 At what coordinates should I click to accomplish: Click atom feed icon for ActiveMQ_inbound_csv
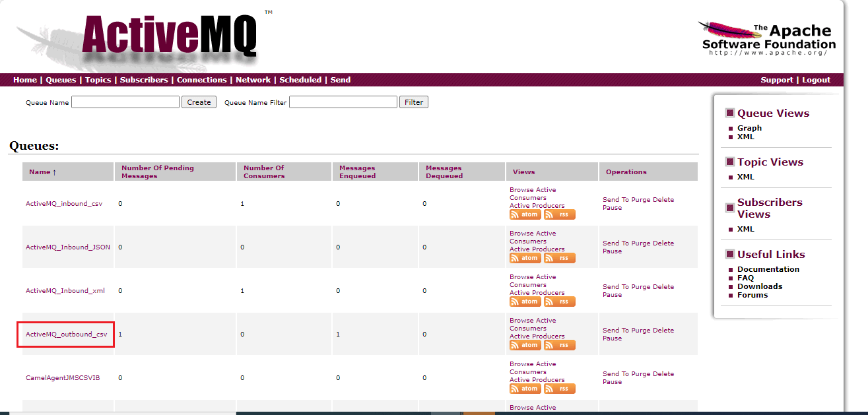click(x=525, y=214)
